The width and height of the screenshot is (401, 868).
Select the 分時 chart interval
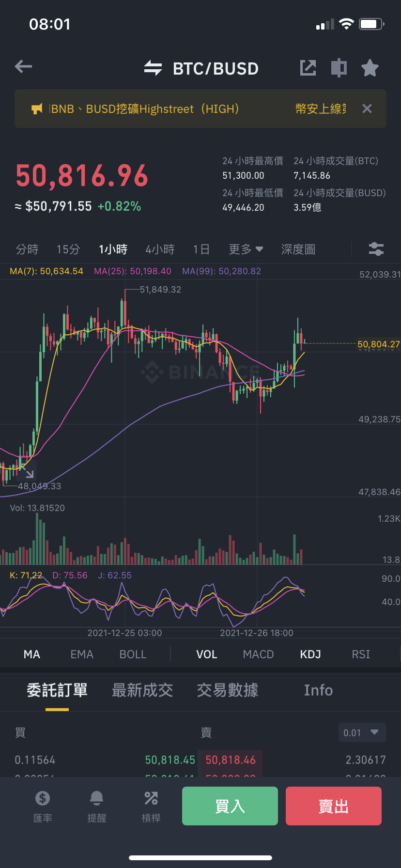click(x=27, y=249)
